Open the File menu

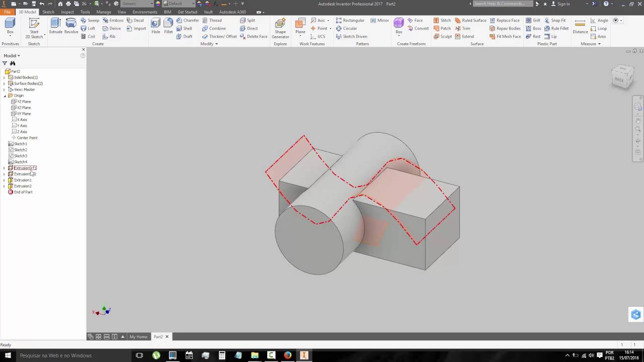click(x=7, y=12)
